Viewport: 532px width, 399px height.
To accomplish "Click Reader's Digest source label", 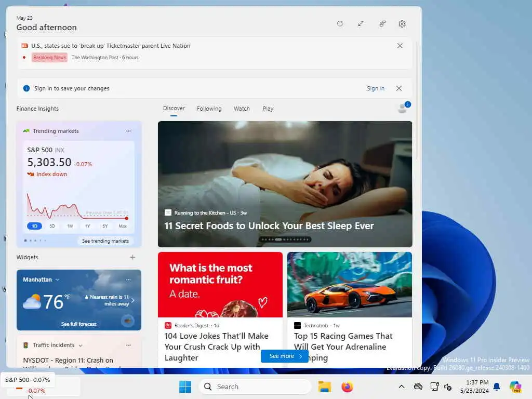I will coord(191,325).
